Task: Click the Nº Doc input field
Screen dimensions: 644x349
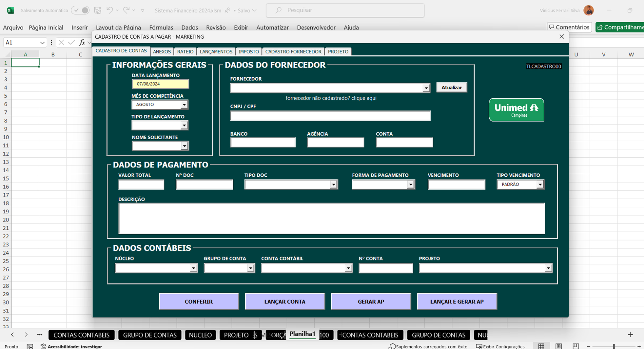Action: pos(205,184)
